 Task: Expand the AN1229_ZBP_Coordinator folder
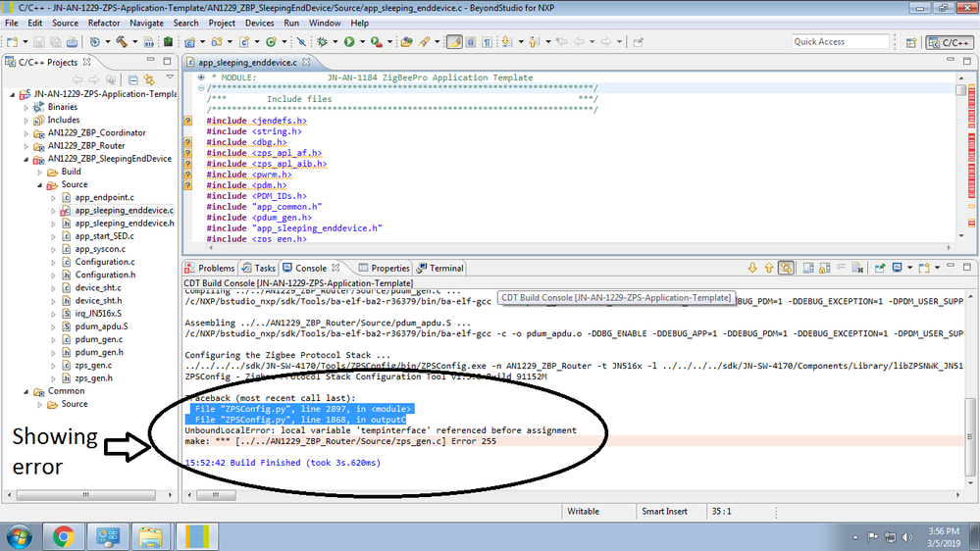26,133
